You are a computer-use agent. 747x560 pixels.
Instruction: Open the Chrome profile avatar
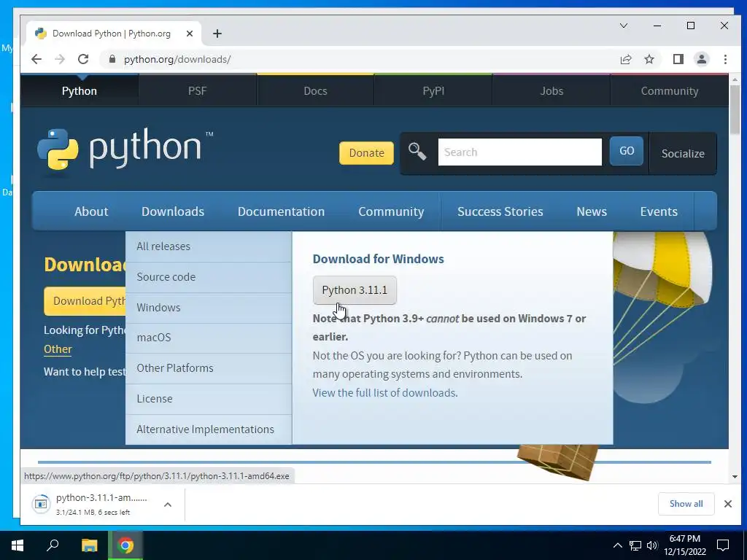tap(702, 59)
